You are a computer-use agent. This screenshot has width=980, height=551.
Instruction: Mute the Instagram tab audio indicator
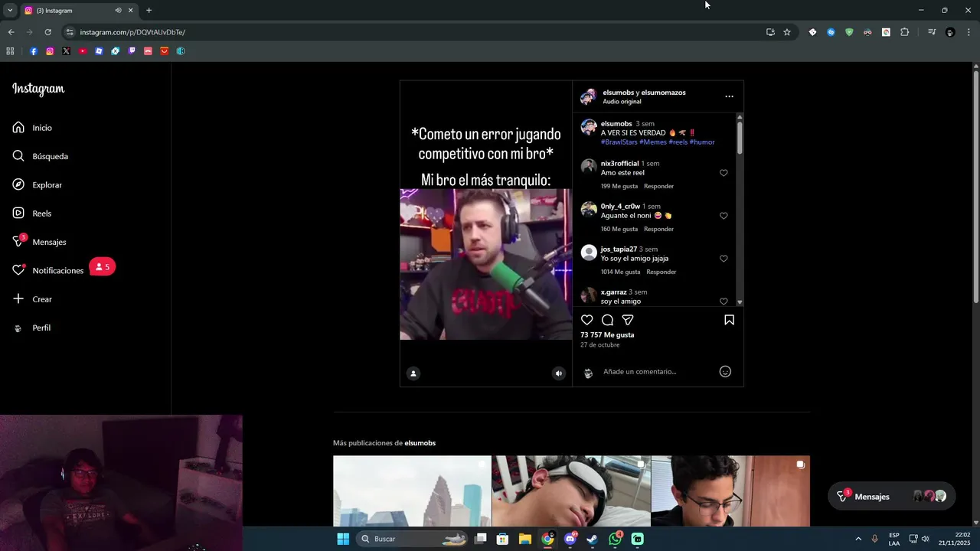[118, 10]
